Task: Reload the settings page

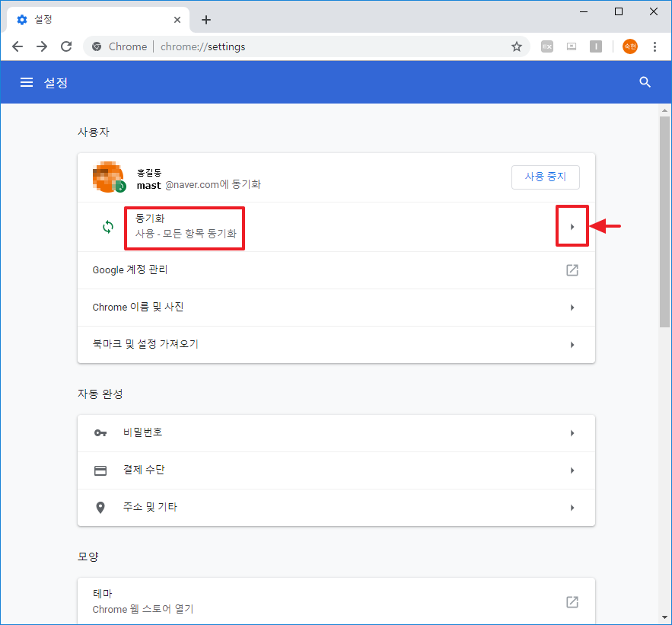Action: click(66, 46)
